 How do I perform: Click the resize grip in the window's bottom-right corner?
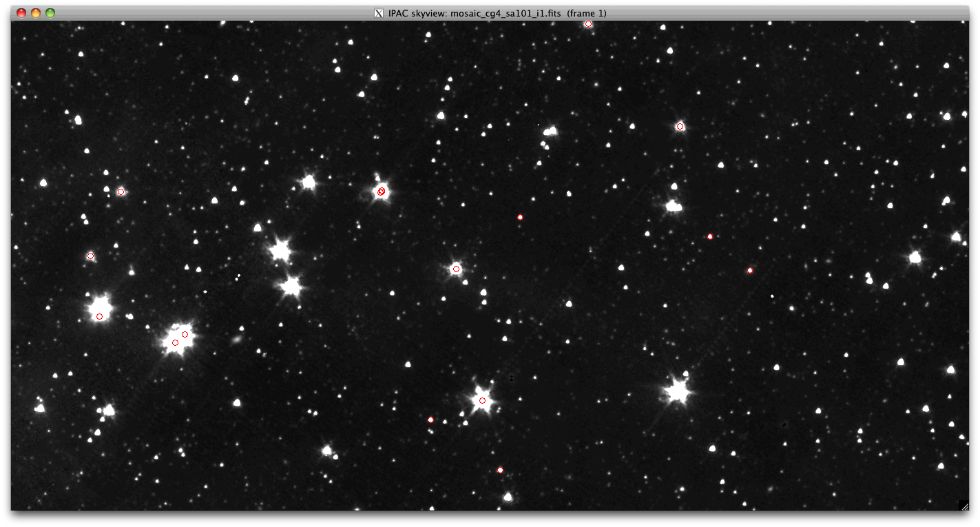click(x=964, y=506)
